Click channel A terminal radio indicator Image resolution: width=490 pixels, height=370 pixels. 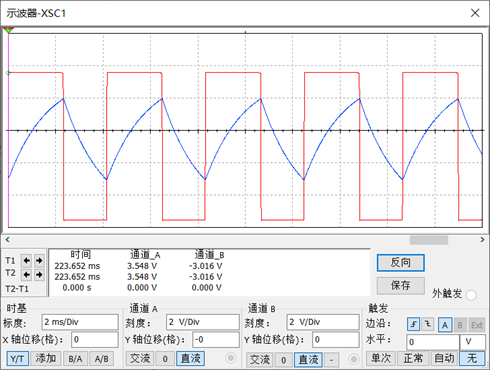coord(230,358)
